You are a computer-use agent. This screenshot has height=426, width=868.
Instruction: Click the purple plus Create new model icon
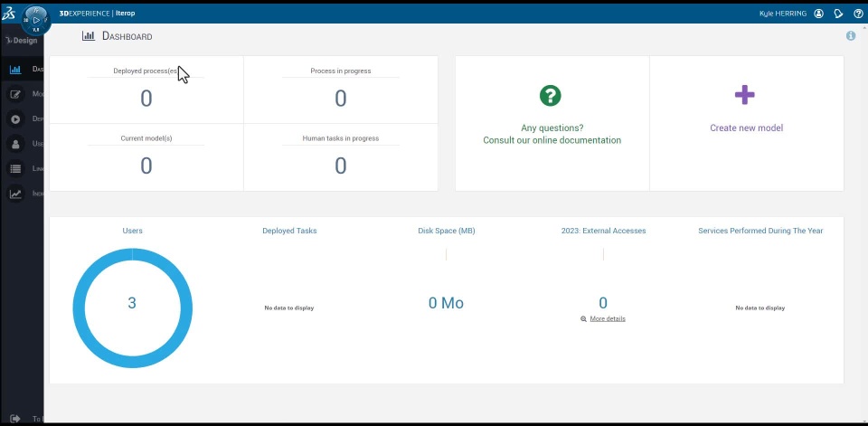click(x=744, y=95)
